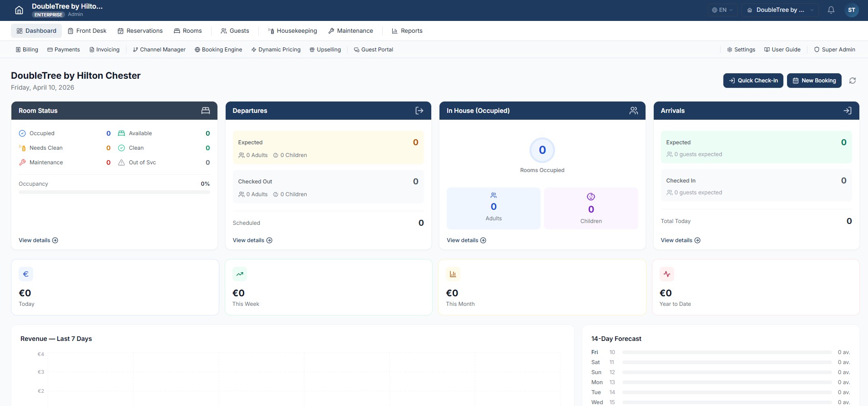Screen dimensions: 868x406
Task: Open Upselling
Action: pyautogui.click(x=325, y=50)
